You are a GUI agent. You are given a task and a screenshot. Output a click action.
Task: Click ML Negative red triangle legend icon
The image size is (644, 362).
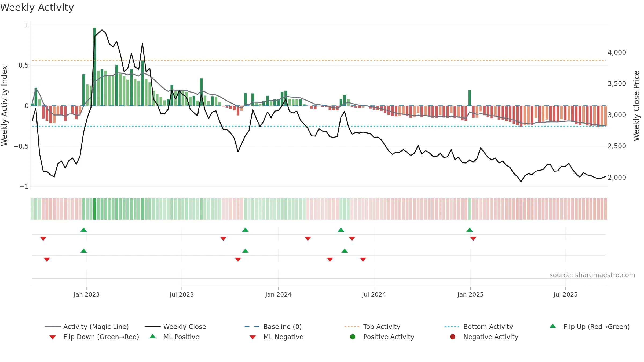253,337
